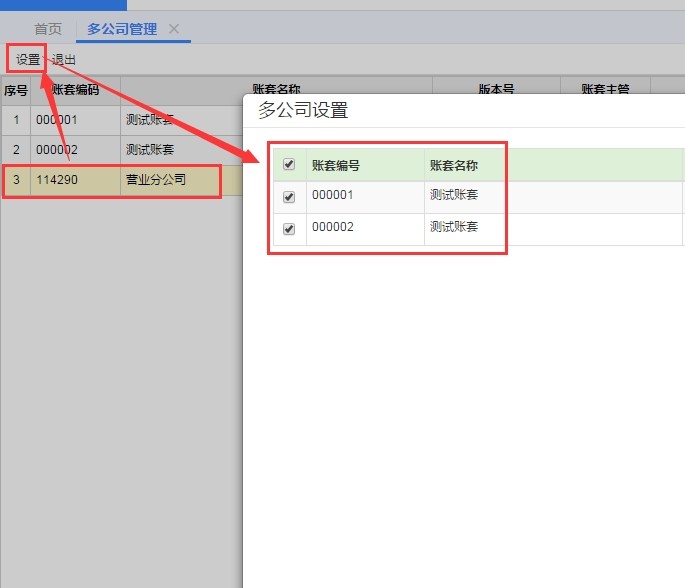
Task: Uncheck the checkbox for account 000001
Action: (x=289, y=197)
